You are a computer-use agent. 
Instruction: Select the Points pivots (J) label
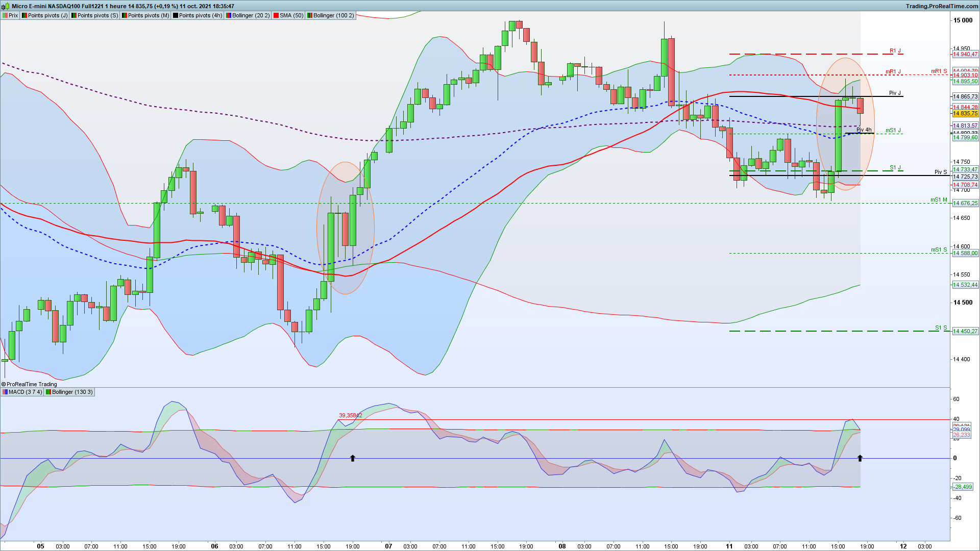tap(47, 15)
